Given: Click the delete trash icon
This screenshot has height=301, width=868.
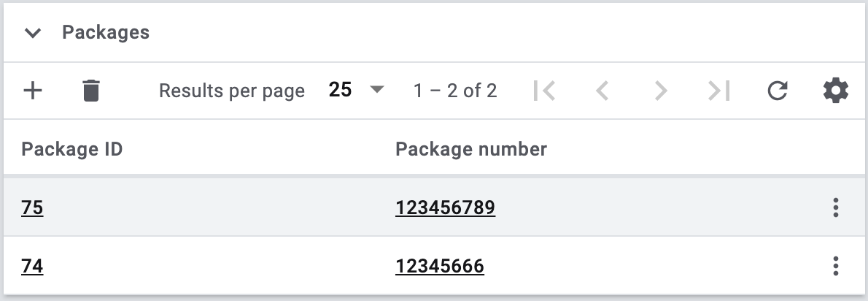Looking at the screenshot, I should tap(91, 91).
